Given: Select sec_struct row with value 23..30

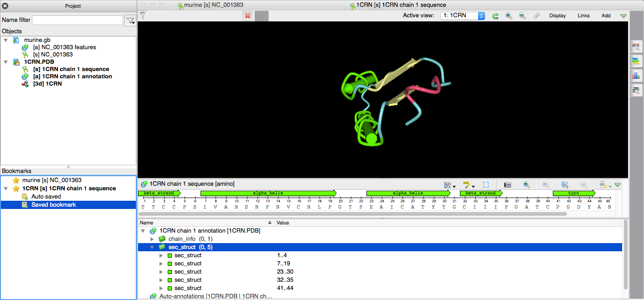Looking at the screenshot, I should tap(380, 272).
